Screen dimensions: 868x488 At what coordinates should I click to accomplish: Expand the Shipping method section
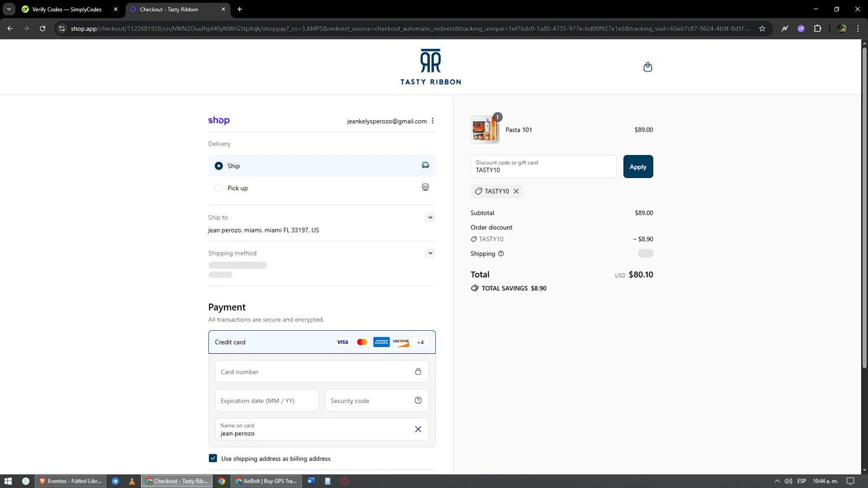coord(430,253)
